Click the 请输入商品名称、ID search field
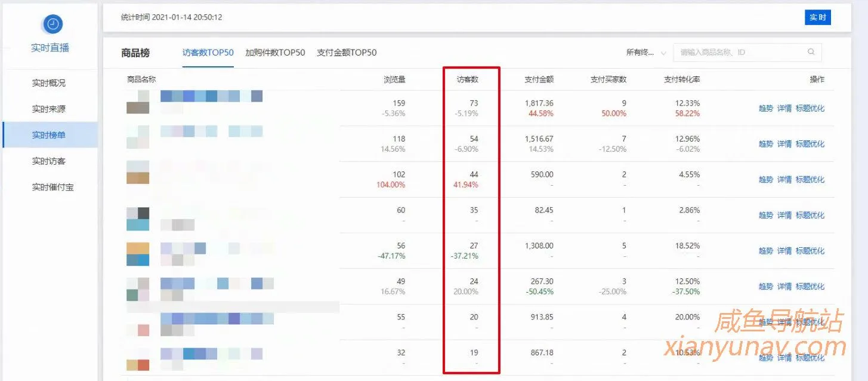The image size is (868, 381). 740,52
